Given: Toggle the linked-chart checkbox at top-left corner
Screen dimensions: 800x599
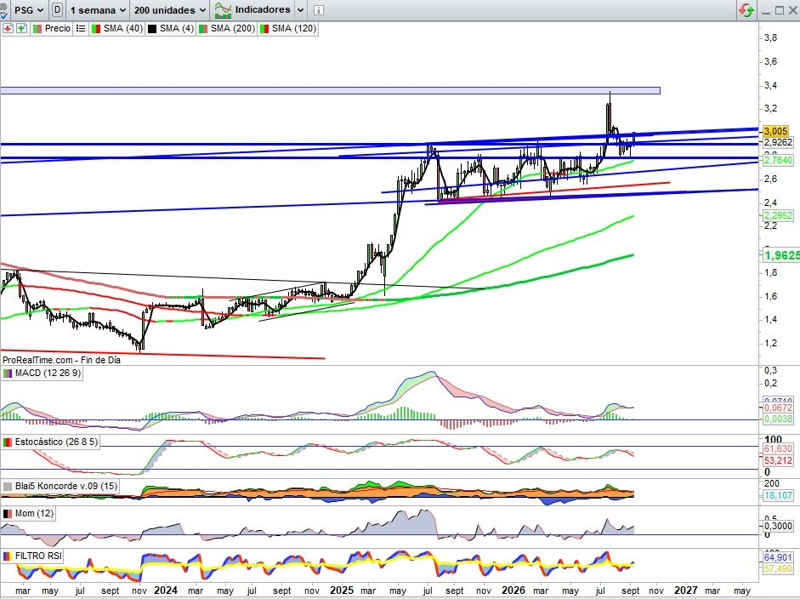Looking at the screenshot, I should pyautogui.click(x=4, y=11).
